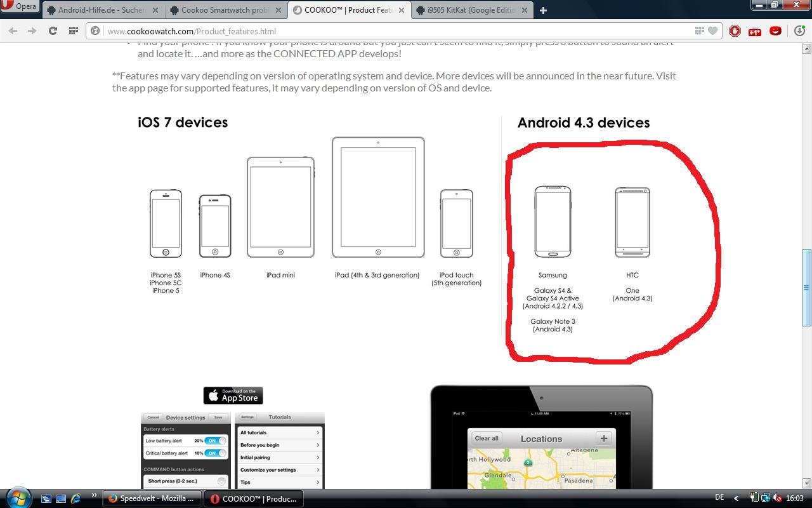
Task: Open the red shield extension icon
Action: [x=735, y=30]
